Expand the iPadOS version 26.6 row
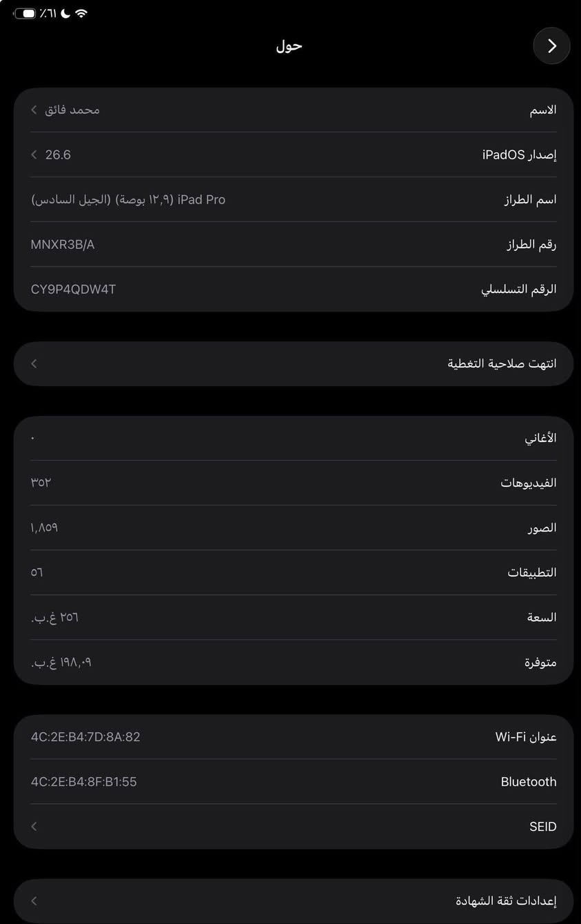Screen dimensions: 581x924 coord(294,154)
